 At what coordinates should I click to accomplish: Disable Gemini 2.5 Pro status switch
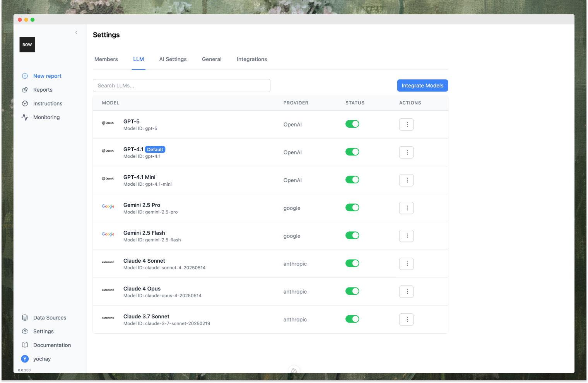point(352,207)
